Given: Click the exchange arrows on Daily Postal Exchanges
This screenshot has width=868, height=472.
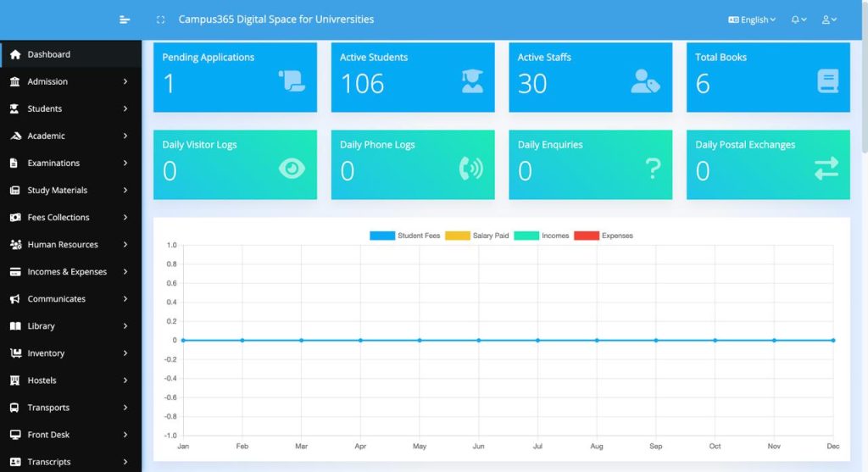Looking at the screenshot, I should tap(826, 169).
